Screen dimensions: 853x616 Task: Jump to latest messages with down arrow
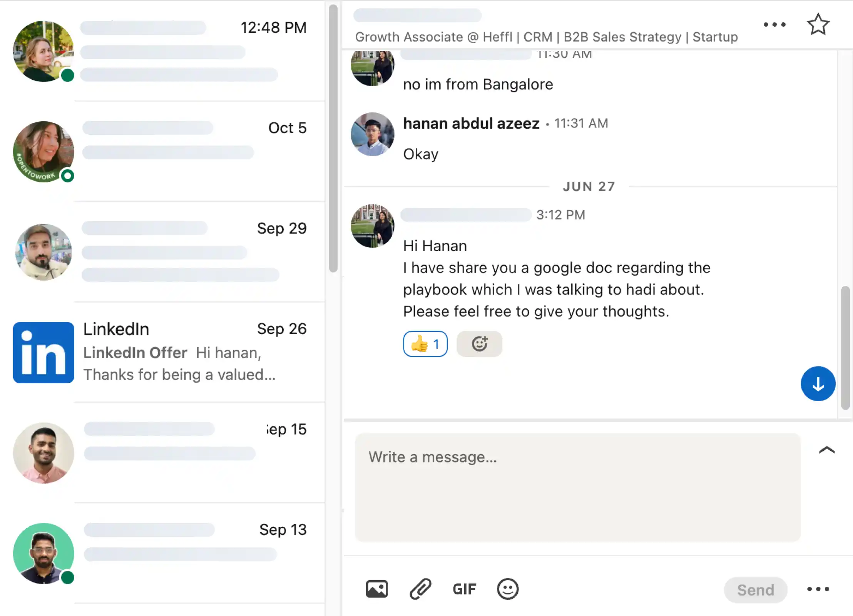pyautogui.click(x=818, y=384)
